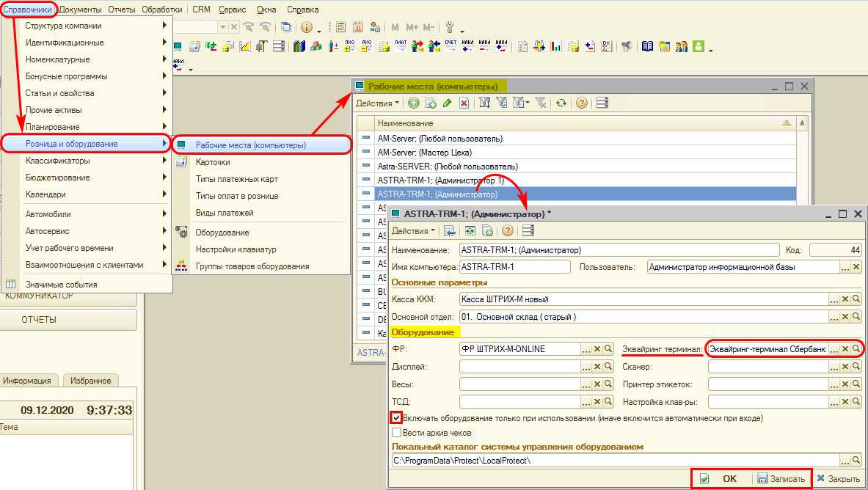The image size is (868, 490).
Task: Clear the Эквайринг терминал field with X icon
Action: click(x=845, y=349)
